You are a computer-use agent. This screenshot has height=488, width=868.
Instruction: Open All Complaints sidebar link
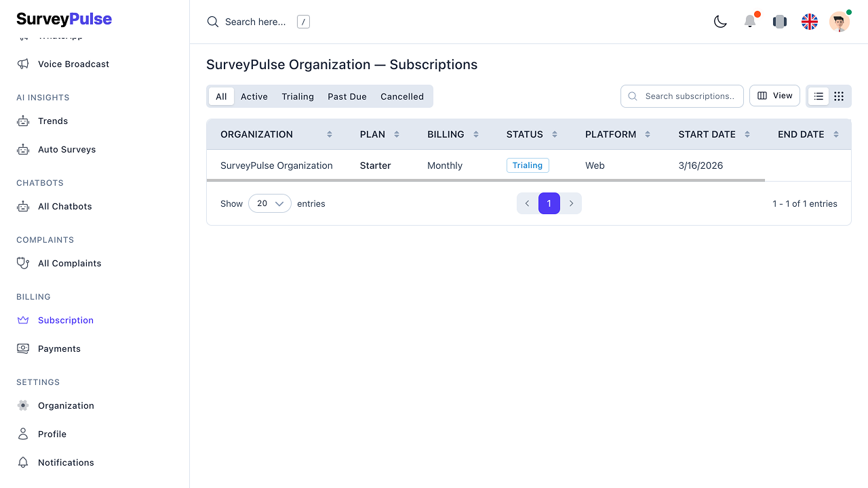69,263
